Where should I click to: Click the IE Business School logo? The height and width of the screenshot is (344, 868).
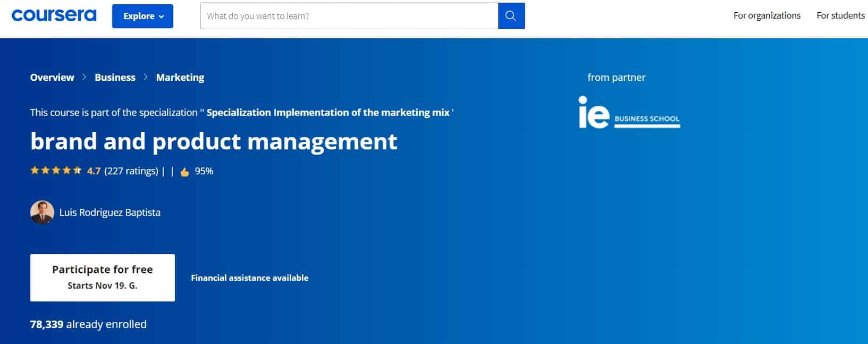point(629,112)
